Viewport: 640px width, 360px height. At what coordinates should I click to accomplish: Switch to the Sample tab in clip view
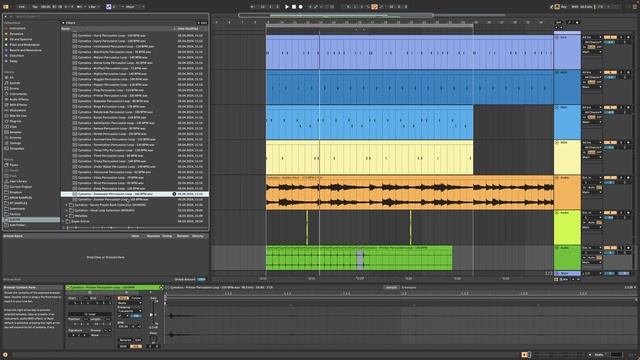pos(391,287)
